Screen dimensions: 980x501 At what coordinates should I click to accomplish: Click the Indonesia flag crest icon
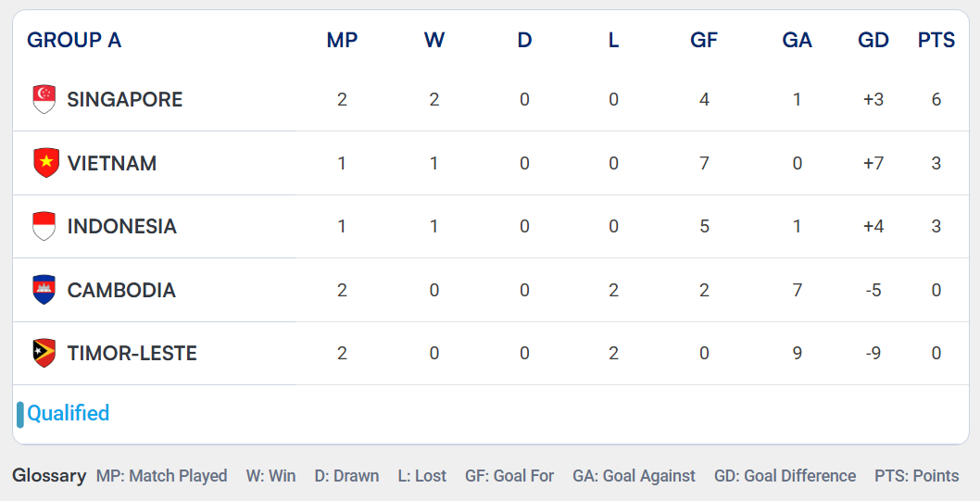click(44, 226)
